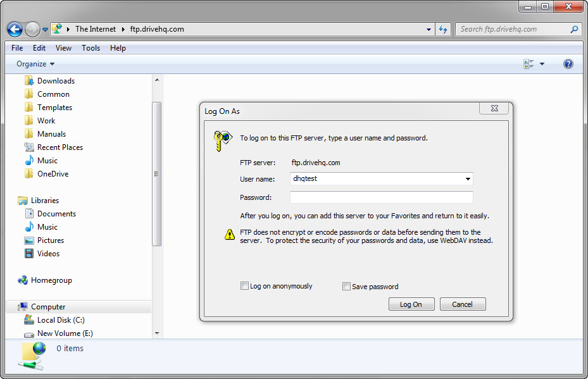The height and width of the screenshot is (379, 588).
Task: Click the change view icon
Action: 529,64
